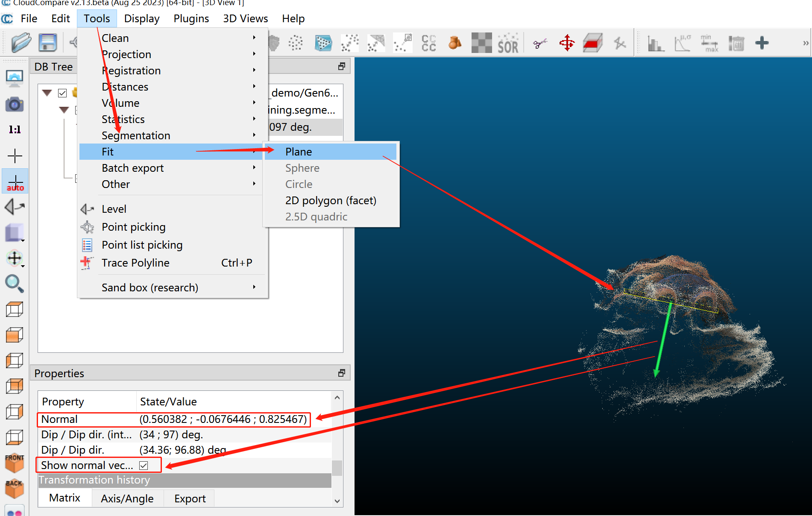Expand the Projection submenu
Viewport: 812px width, 516px height.
(x=173, y=54)
